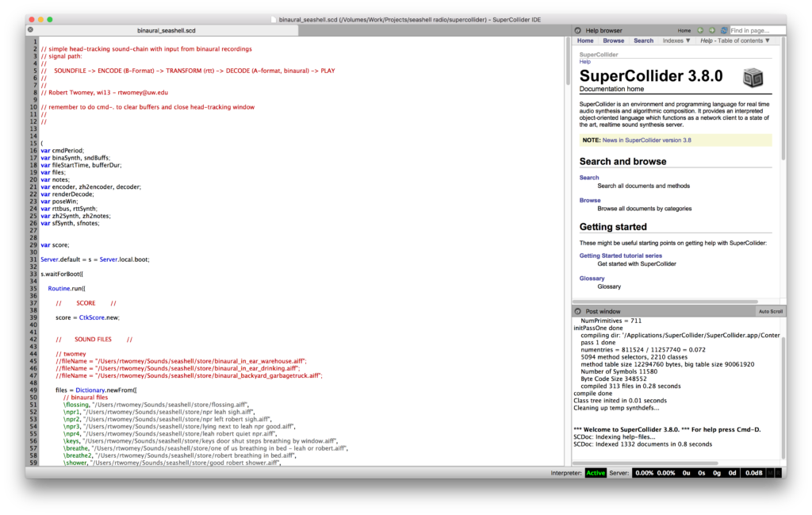Click the 'Getting started' help heading
Screen dimensions: 812x515
click(x=613, y=227)
